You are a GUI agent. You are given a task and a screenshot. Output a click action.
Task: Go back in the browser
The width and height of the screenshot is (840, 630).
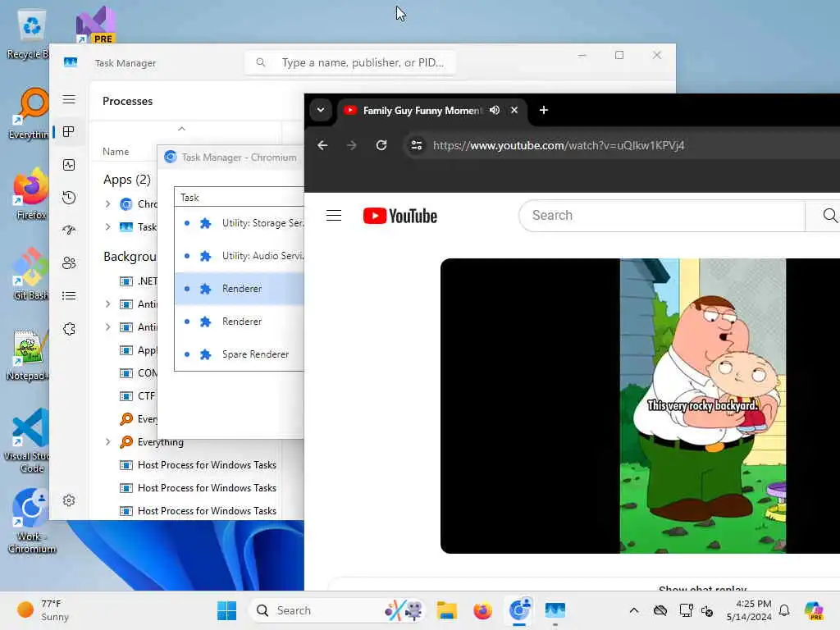coord(322,145)
